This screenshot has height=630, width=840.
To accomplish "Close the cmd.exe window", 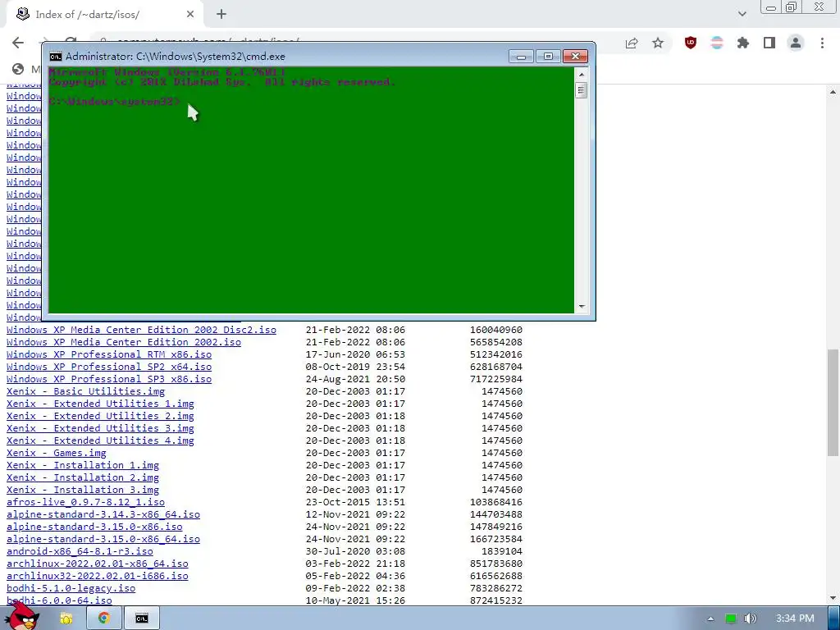I will point(575,57).
